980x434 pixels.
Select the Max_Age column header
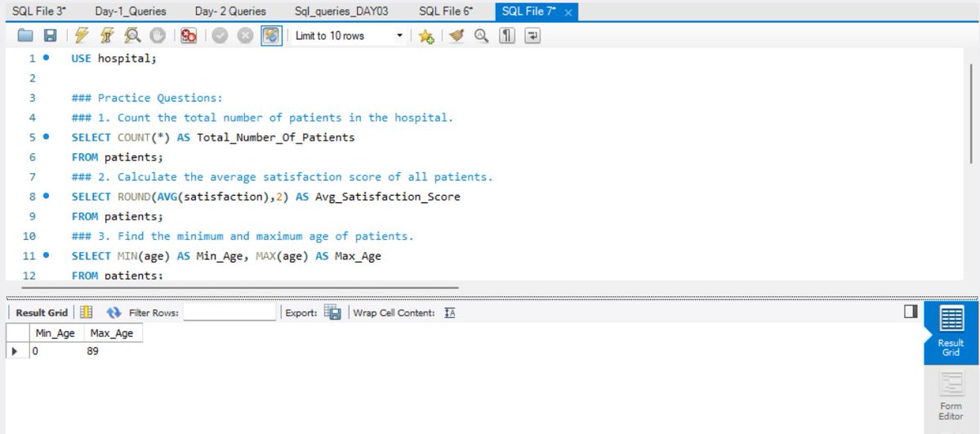coord(111,334)
